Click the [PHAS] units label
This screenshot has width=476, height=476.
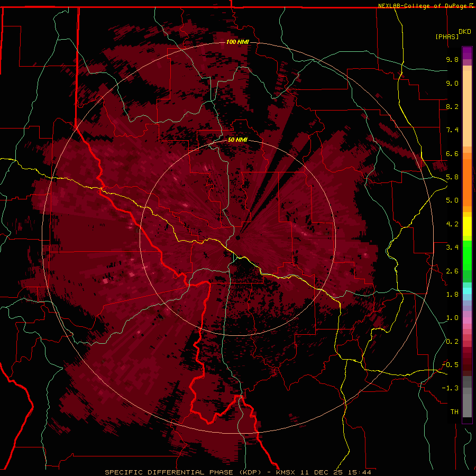pyautogui.click(x=447, y=36)
